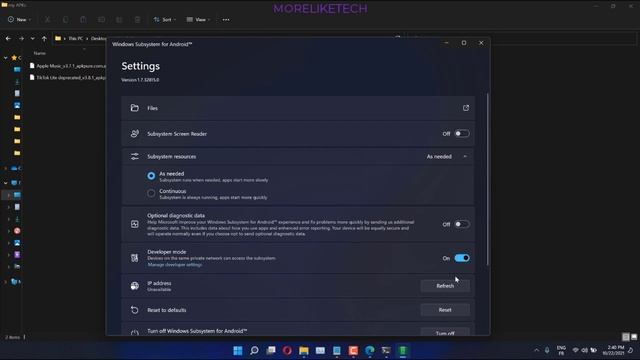Screen dimensions: 640x360
Task: Click the Files folder icon in Settings
Action: [135, 108]
